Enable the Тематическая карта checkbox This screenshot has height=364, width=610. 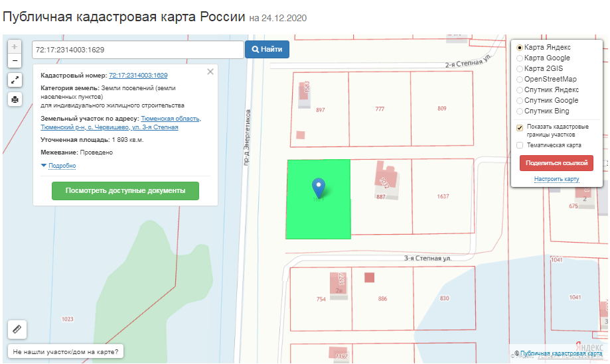[520, 145]
